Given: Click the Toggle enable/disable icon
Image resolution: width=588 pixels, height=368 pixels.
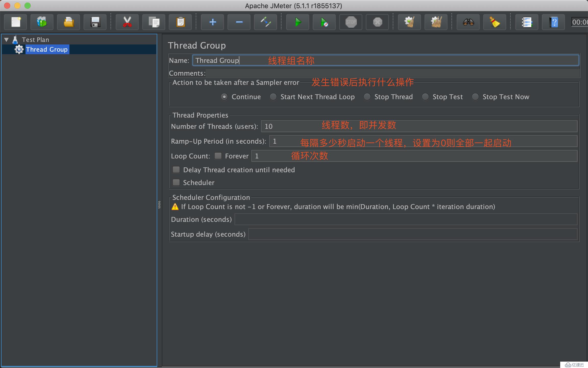Looking at the screenshot, I should 266,22.
